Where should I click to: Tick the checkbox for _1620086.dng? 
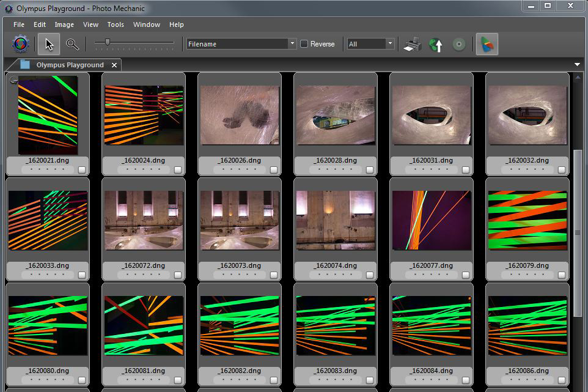click(x=561, y=380)
